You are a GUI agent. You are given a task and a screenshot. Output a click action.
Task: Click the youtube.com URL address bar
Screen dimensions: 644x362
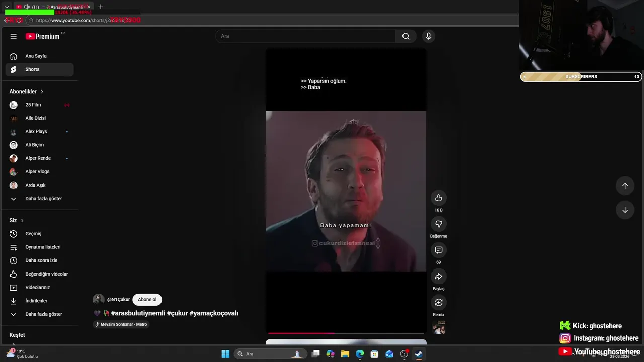pos(272,20)
